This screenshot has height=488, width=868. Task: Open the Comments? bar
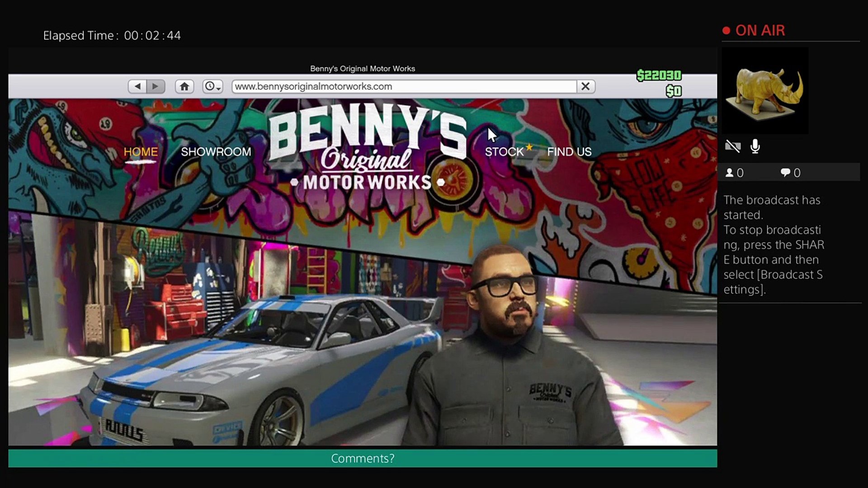pos(363,458)
